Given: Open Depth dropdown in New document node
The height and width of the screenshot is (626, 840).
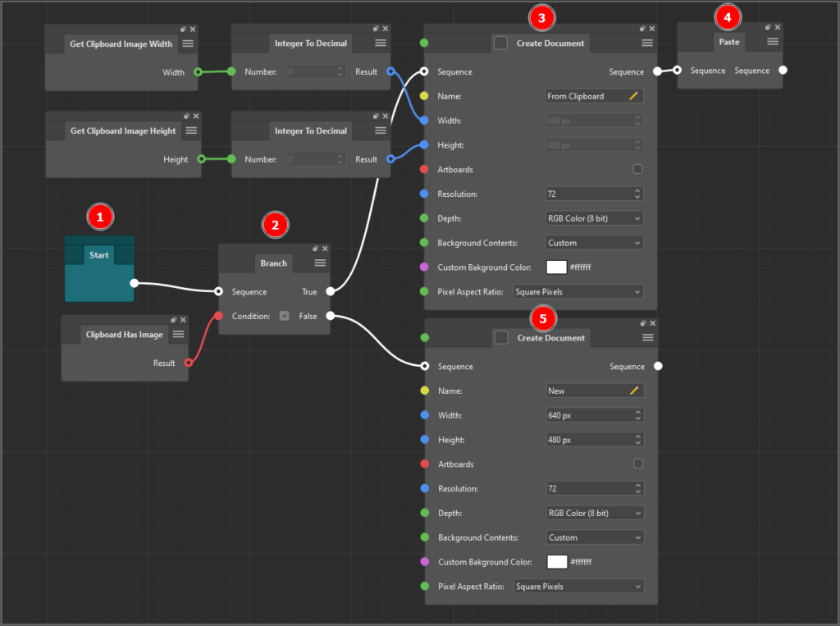Looking at the screenshot, I should point(595,513).
